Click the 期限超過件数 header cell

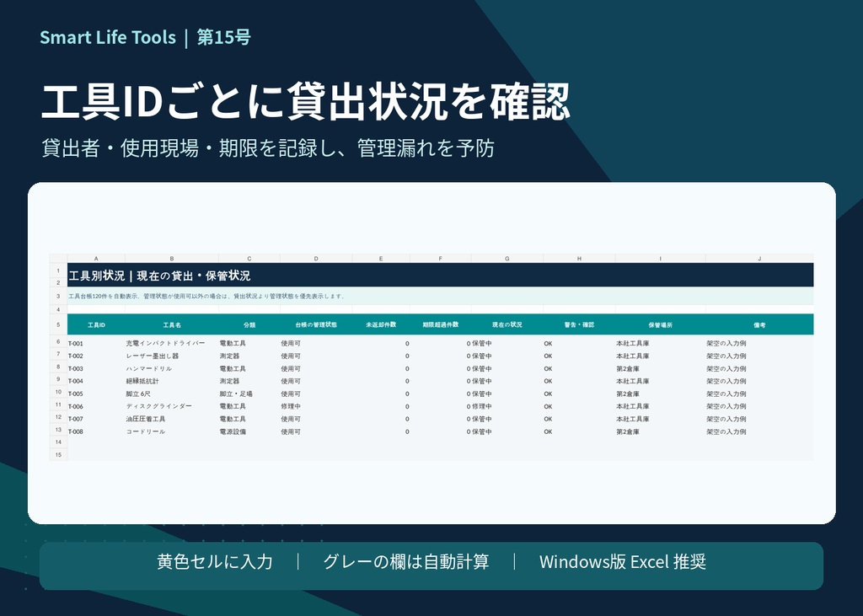pos(440,324)
